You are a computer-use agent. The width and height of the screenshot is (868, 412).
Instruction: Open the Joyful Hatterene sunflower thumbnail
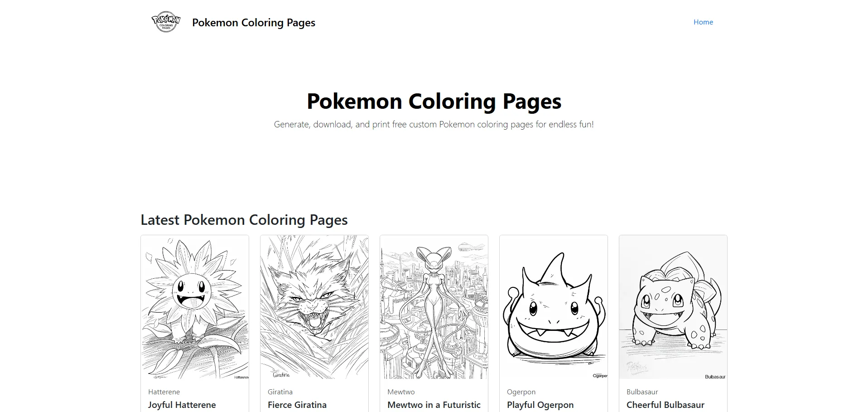click(195, 307)
